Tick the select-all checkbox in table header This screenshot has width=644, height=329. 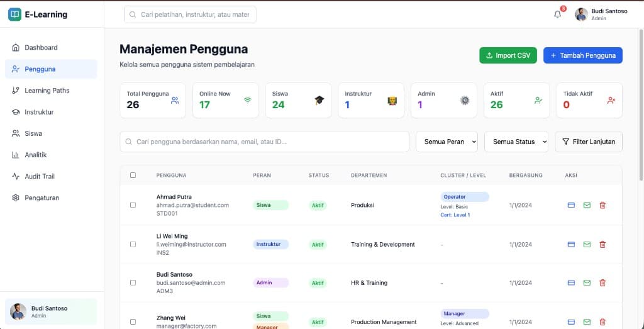click(133, 176)
